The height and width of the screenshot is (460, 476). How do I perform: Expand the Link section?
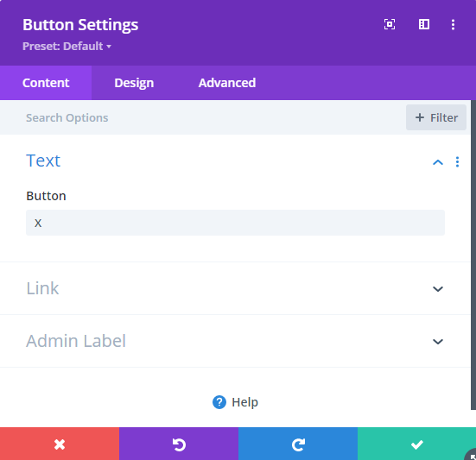[235, 288]
